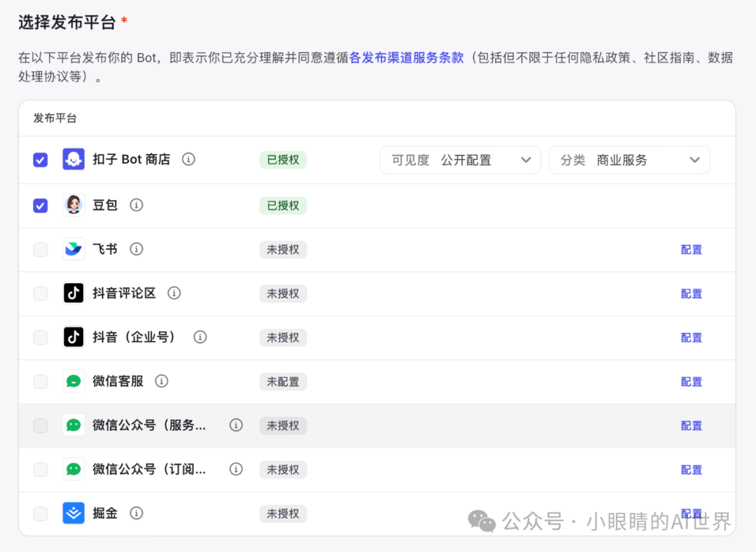Click the 豆包 name label

coord(105,205)
